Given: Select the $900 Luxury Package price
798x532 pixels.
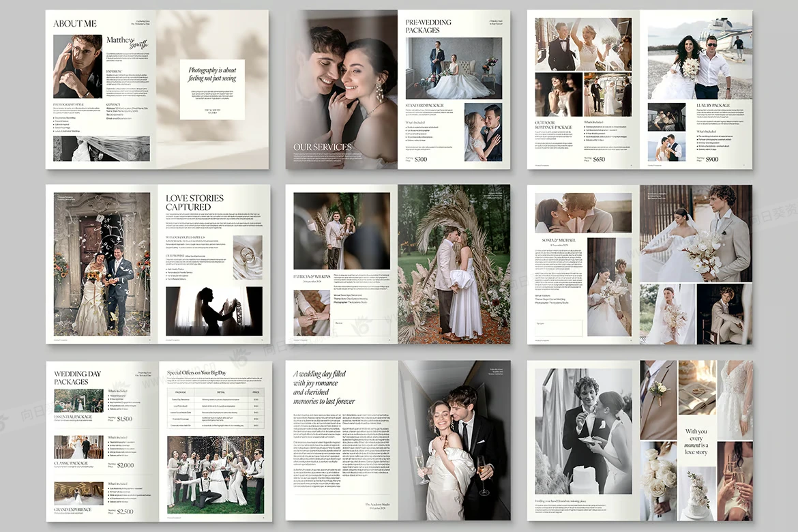Looking at the screenshot, I should 711,159.
